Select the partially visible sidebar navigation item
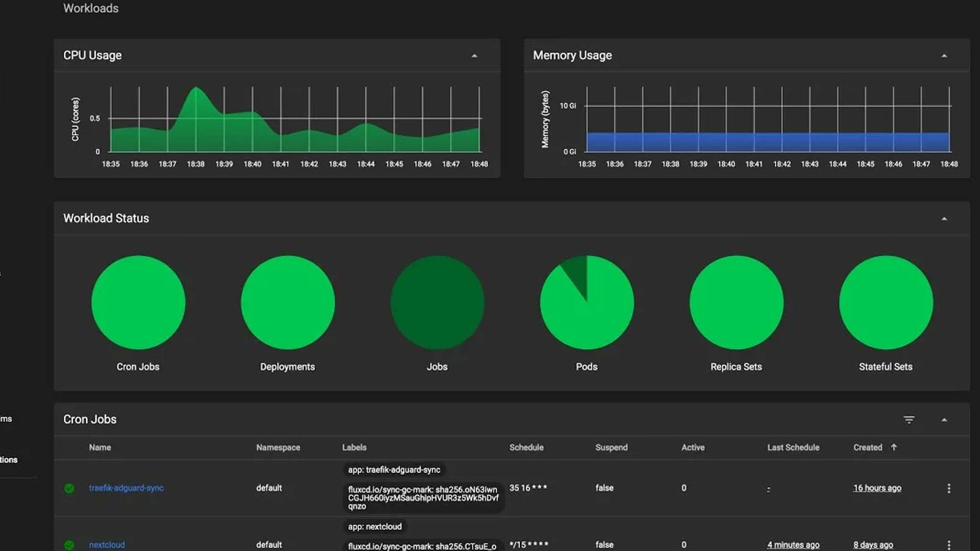This screenshot has width=980, height=551. 9,459
